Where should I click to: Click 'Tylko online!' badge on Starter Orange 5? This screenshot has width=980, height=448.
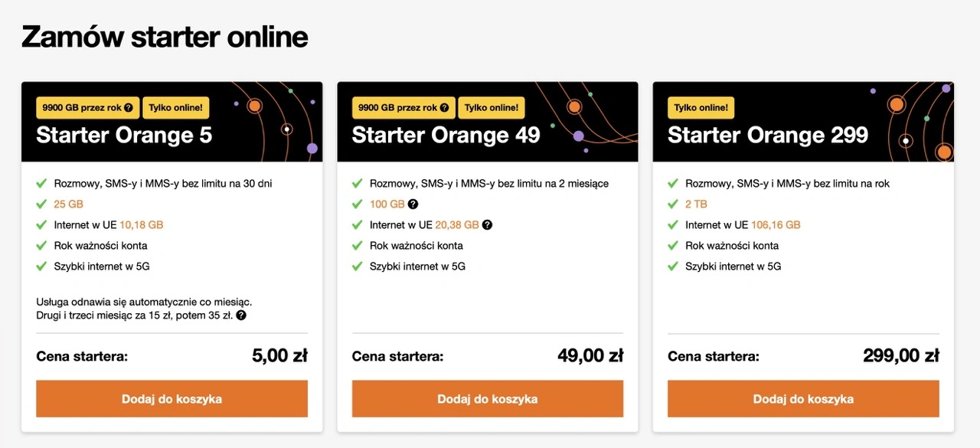[176, 108]
